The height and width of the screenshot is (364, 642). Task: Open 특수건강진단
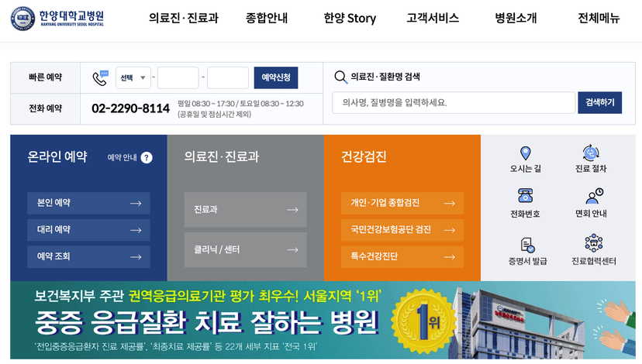tap(402, 257)
